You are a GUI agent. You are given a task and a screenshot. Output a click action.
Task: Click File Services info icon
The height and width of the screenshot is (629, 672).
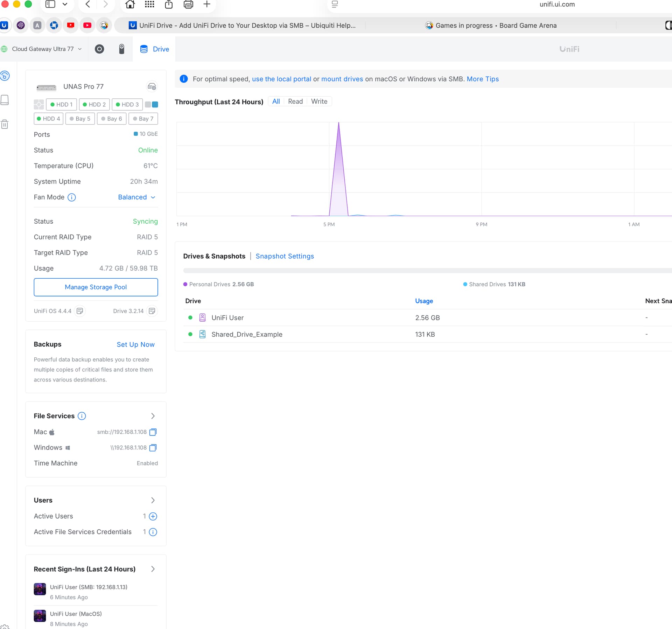pos(82,416)
